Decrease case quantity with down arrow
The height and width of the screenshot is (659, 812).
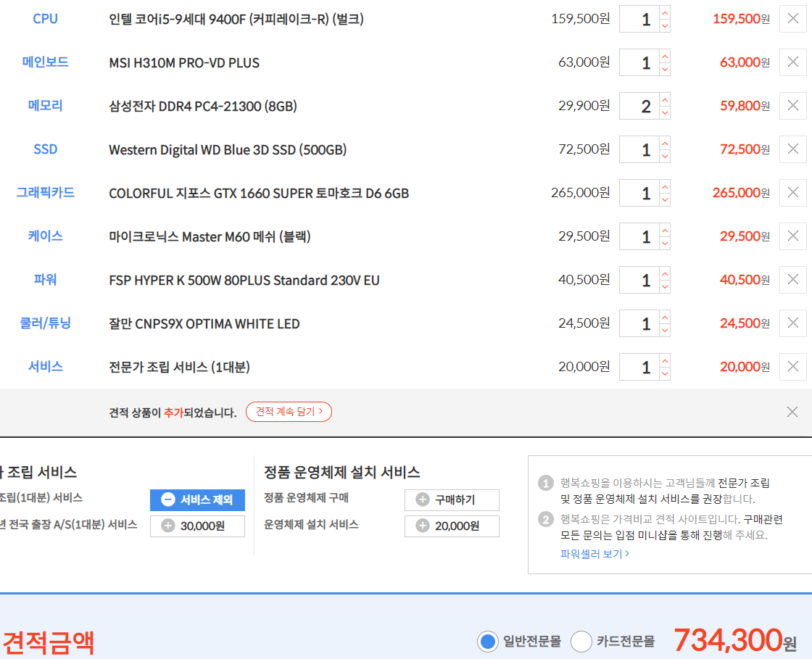(665, 243)
